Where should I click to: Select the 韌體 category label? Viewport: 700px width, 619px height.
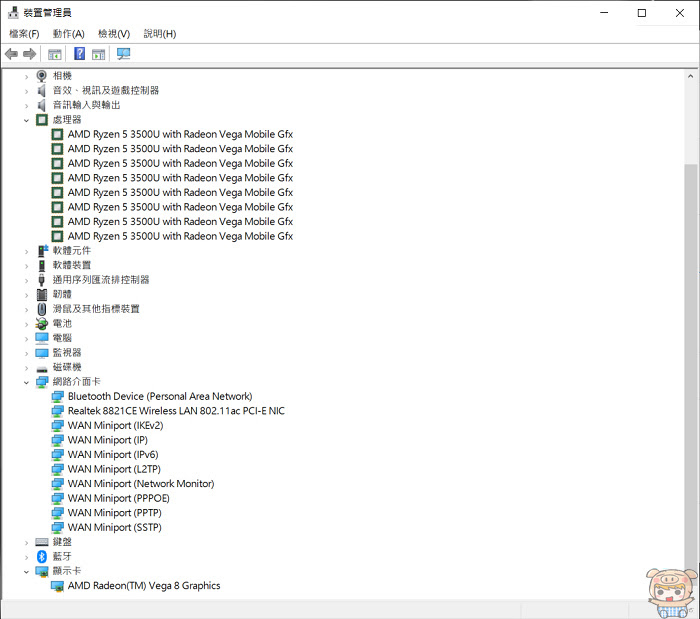tap(62, 295)
